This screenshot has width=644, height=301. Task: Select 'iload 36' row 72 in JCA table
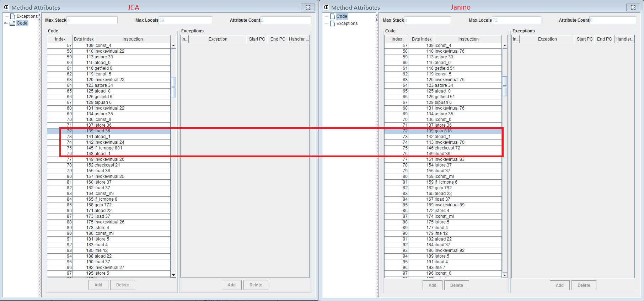tap(109, 131)
